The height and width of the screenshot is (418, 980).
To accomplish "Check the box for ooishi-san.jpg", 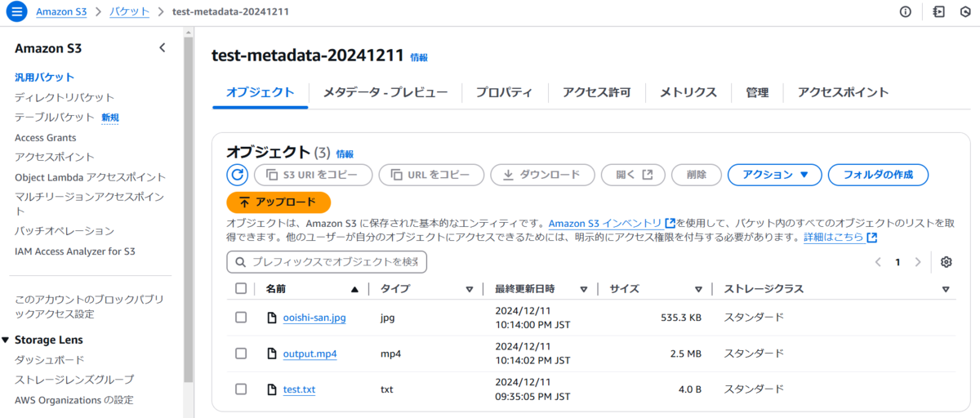I will tap(241, 318).
